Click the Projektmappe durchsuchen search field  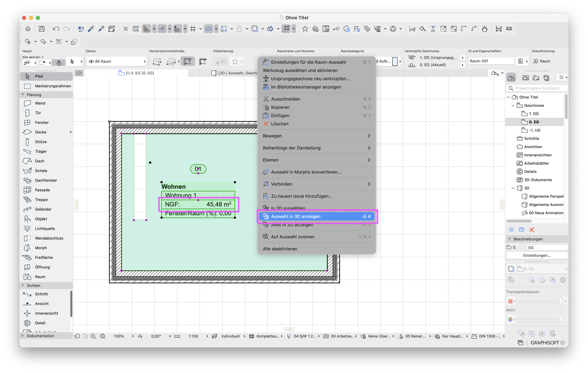[x=537, y=88]
